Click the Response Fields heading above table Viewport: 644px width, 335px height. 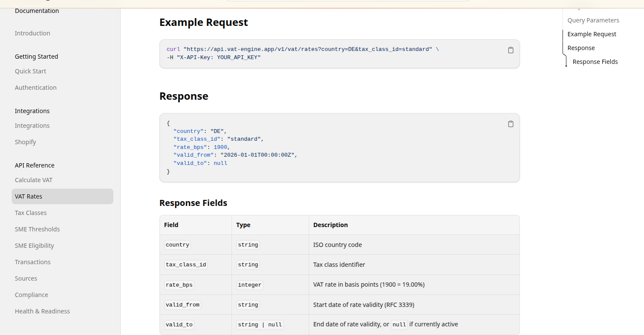click(x=193, y=203)
